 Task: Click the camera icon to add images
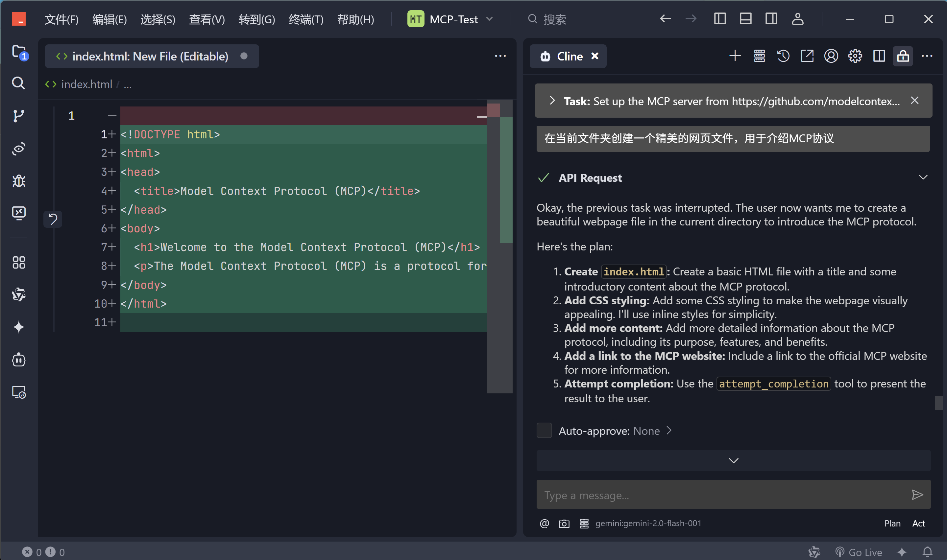tap(564, 524)
